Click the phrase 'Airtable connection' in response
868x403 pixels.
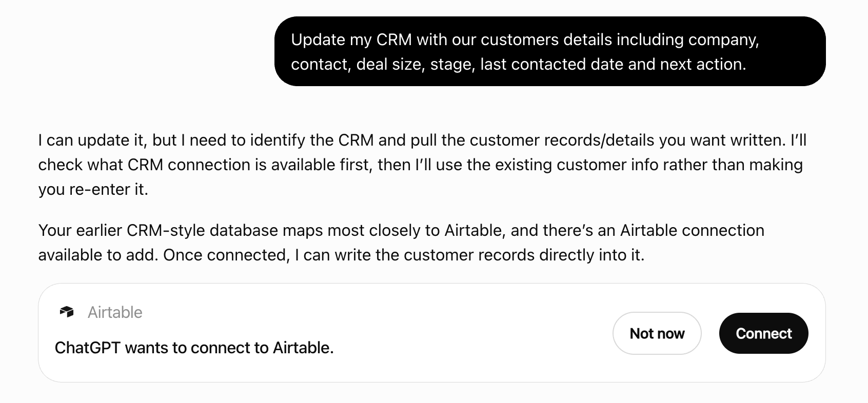coord(692,230)
